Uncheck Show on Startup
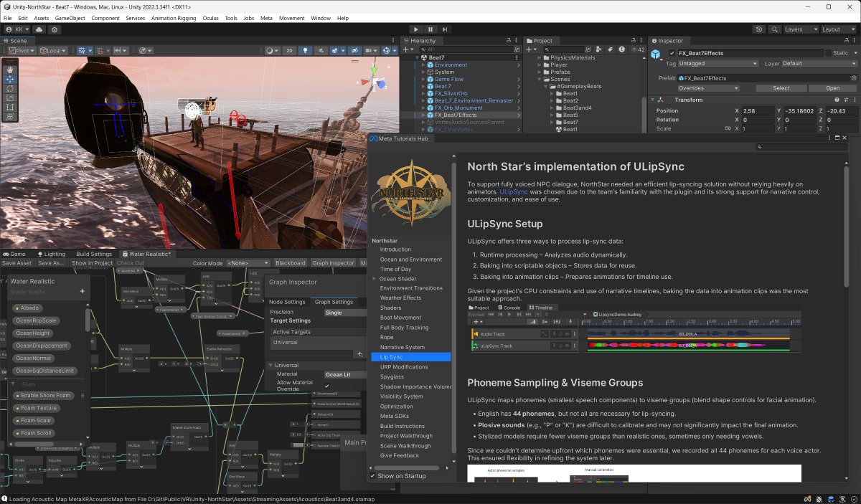 [372, 476]
